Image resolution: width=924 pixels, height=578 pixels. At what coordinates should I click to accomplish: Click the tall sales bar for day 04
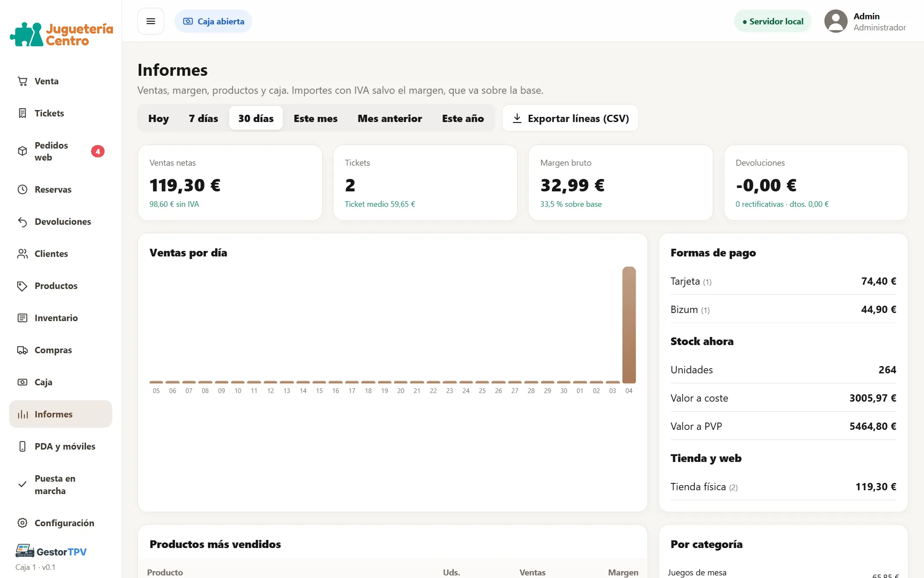629,325
